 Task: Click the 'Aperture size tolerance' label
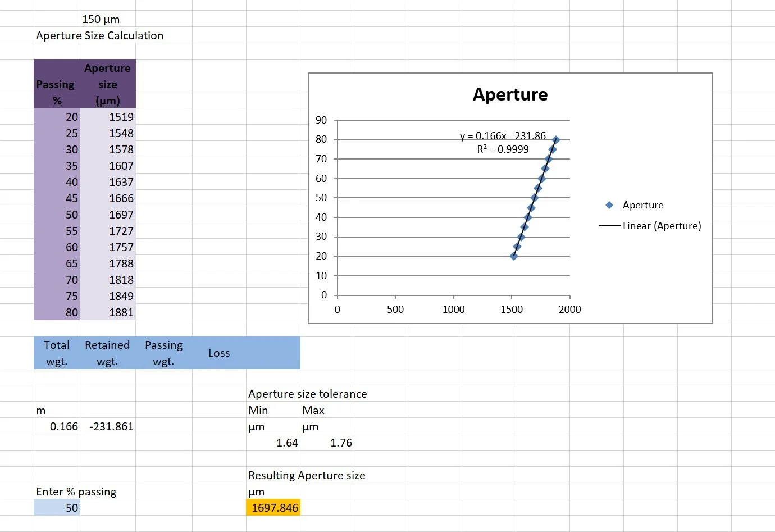coord(308,394)
